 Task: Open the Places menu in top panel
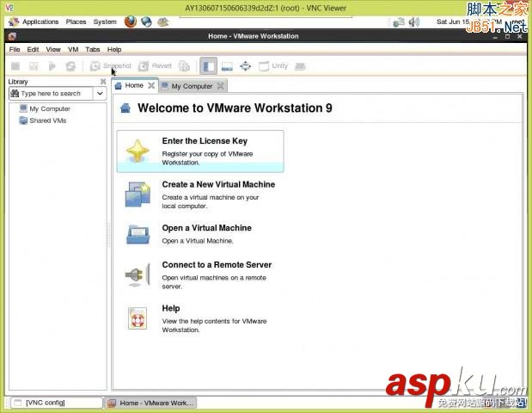[x=76, y=22]
